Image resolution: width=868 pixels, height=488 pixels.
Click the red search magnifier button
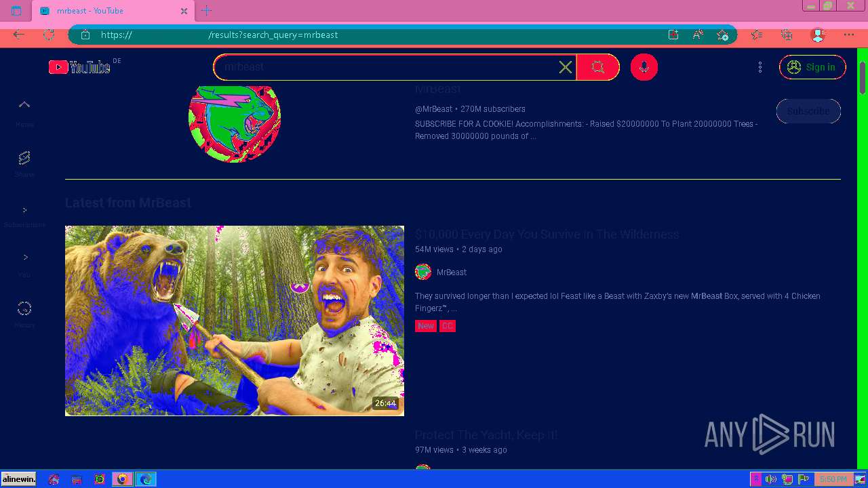pyautogui.click(x=597, y=67)
